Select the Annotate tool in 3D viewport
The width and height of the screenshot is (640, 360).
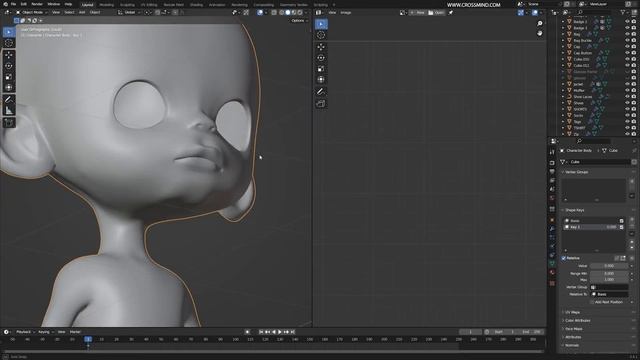[x=9, y=99]
